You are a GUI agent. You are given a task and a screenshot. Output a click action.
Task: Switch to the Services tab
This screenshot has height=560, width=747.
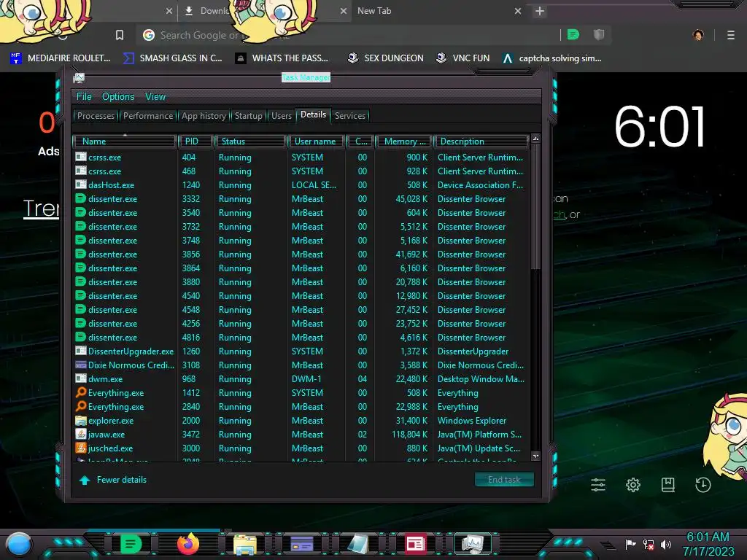pos(349,116)
